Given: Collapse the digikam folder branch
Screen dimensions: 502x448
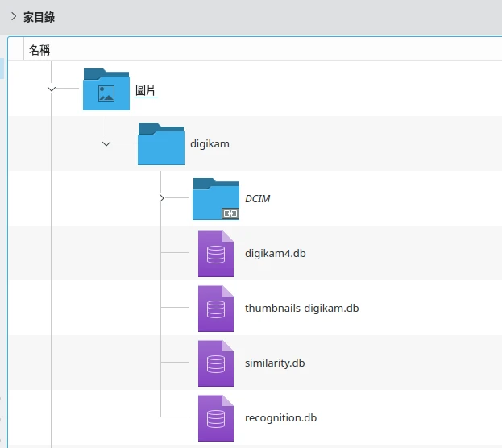Looking at the screenshot, I should click(106, 143).
